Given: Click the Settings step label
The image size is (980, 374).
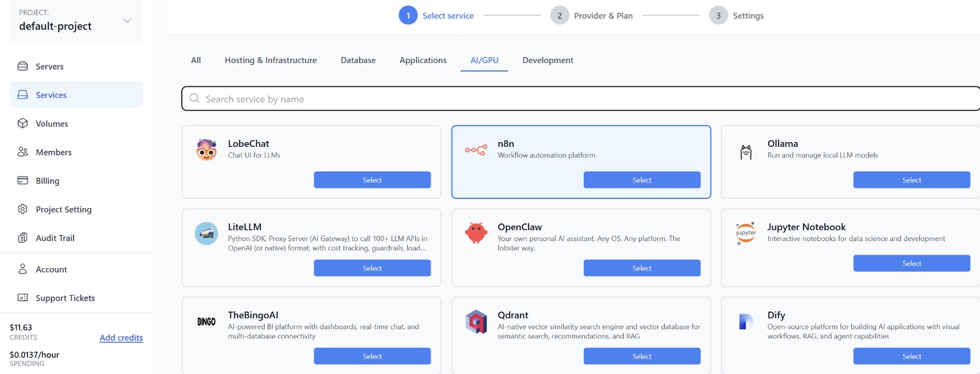Looking at the screenshot, I should point(748,16).
